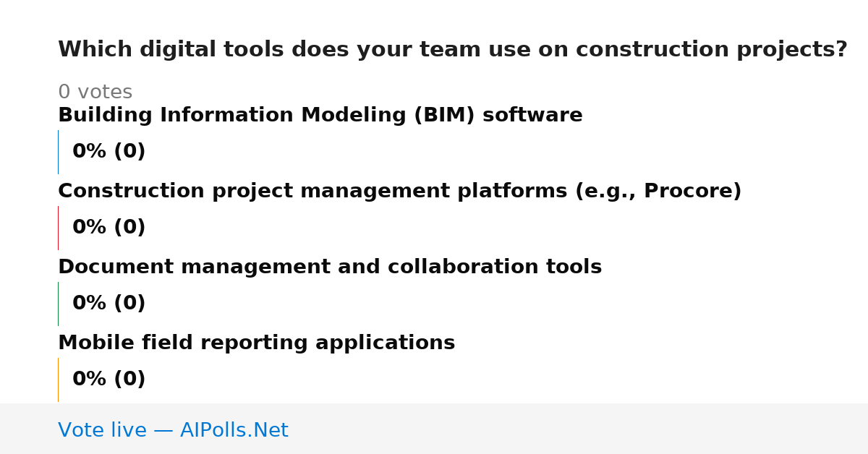This screenshot has width=868, height=454.
Task: Select Construction project management platforms option
Action: tap(400, 192)
